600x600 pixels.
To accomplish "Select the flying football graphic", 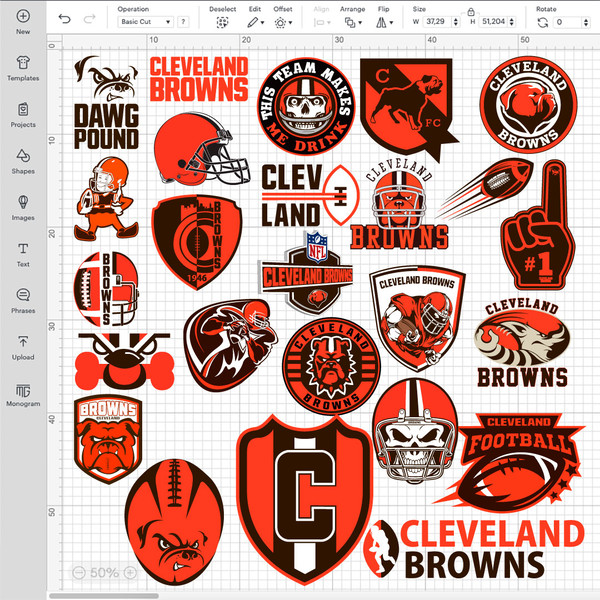I will click(x=486, y=189).
